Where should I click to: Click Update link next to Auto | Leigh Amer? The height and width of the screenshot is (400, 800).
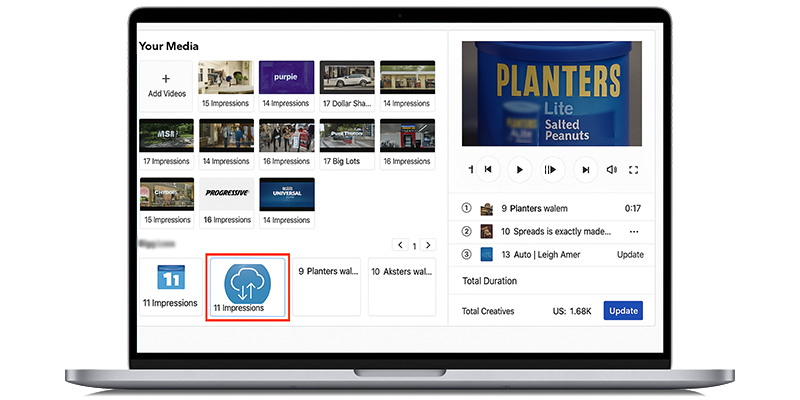tap(630, 255)
